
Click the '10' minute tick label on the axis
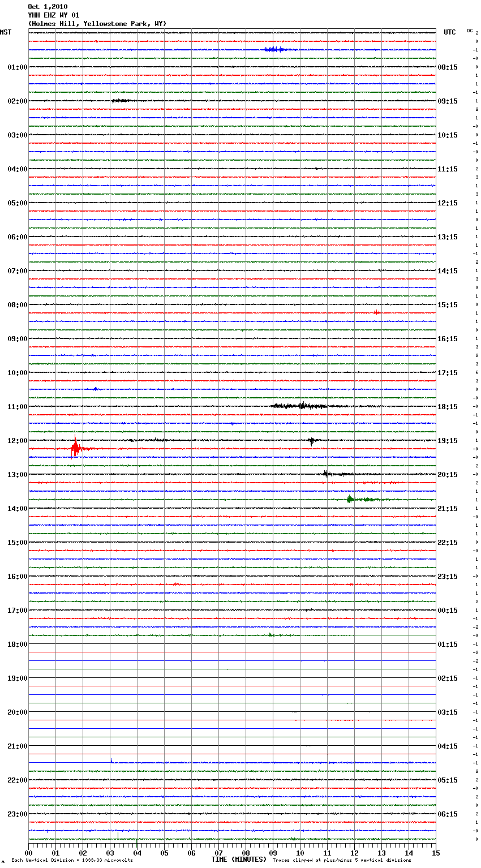pos(300,853)
